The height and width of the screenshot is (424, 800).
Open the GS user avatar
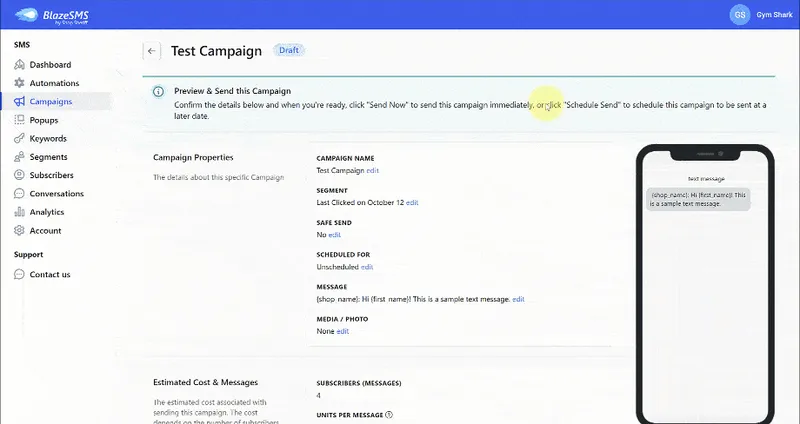tap(740, 15)
